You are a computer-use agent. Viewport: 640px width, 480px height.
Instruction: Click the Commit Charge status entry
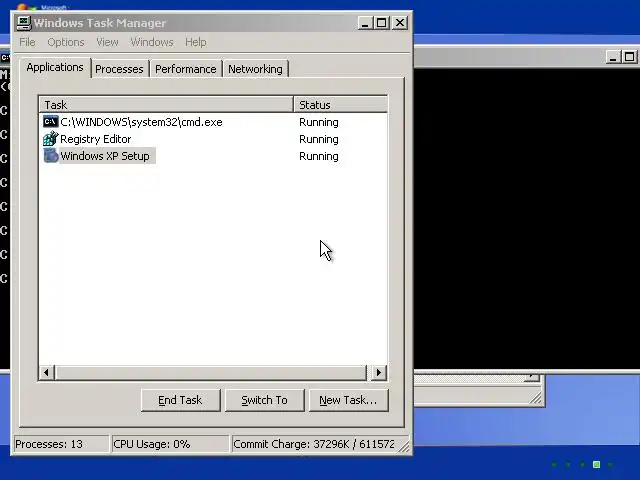(314, 444)
